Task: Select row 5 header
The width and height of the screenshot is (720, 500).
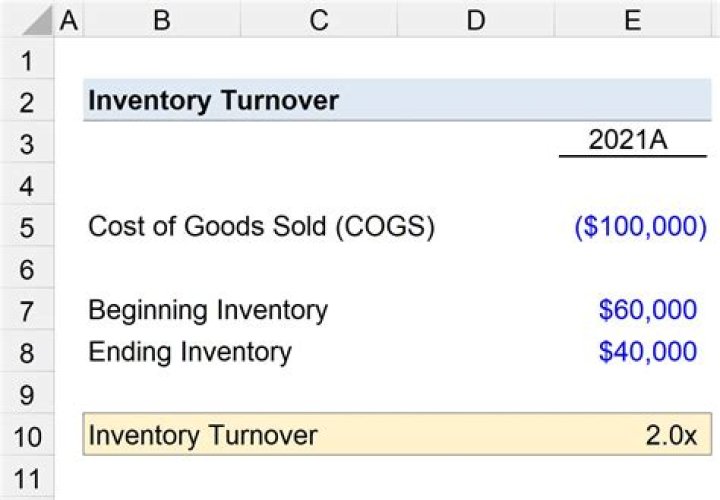Action: (26, 227)
